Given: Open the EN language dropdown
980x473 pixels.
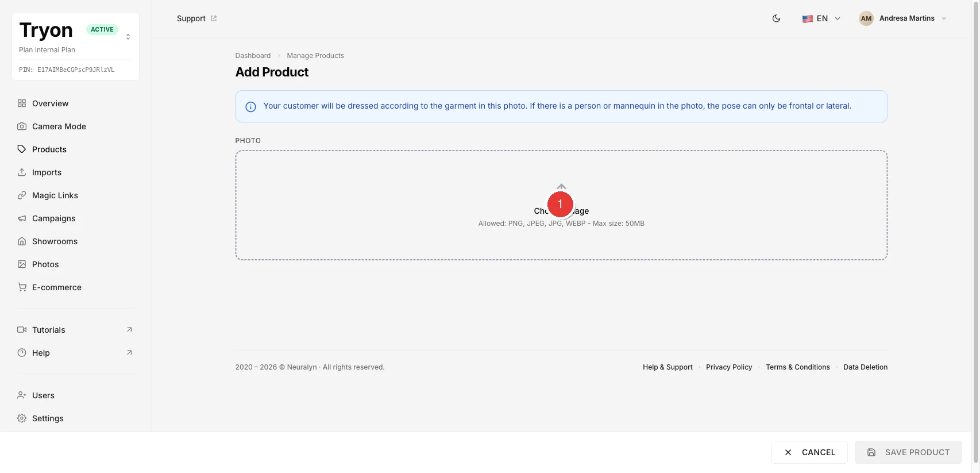Looking at the screenshot, I should coord(821,18).
